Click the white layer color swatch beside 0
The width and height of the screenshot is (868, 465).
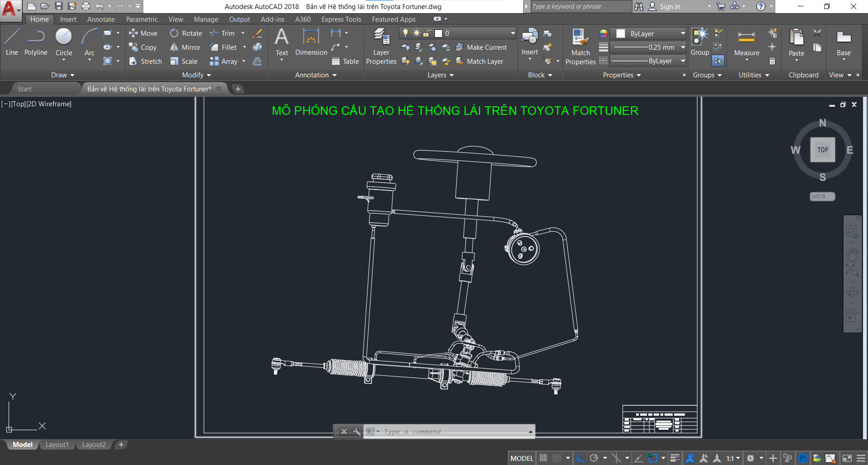(439, 33)
